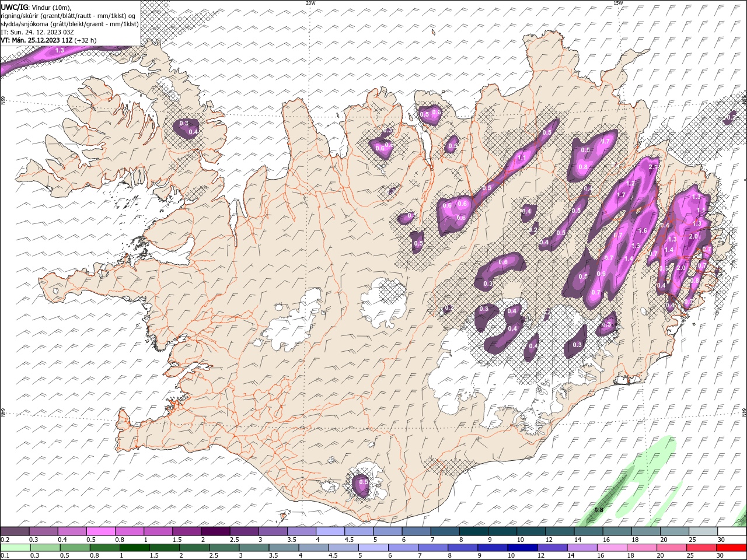
Task: Click the 2.1 snowfall value label
Action: pyautogui.click(x=652, y=167)
